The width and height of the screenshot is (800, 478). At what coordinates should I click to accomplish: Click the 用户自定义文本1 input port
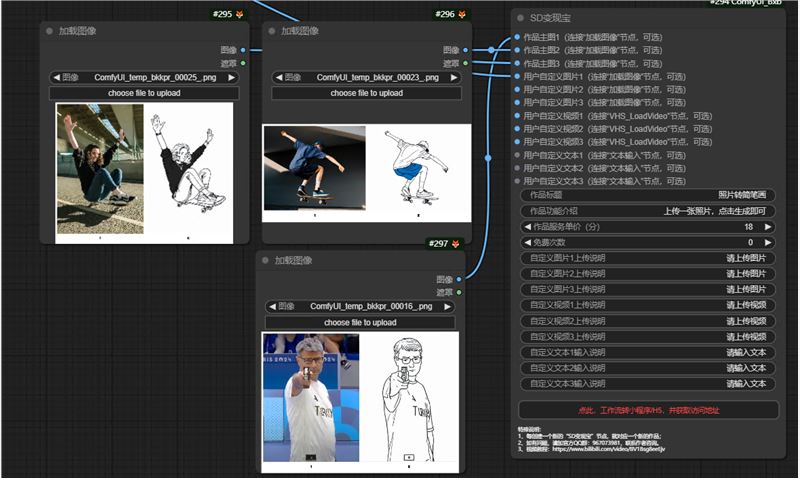(517, 155)
